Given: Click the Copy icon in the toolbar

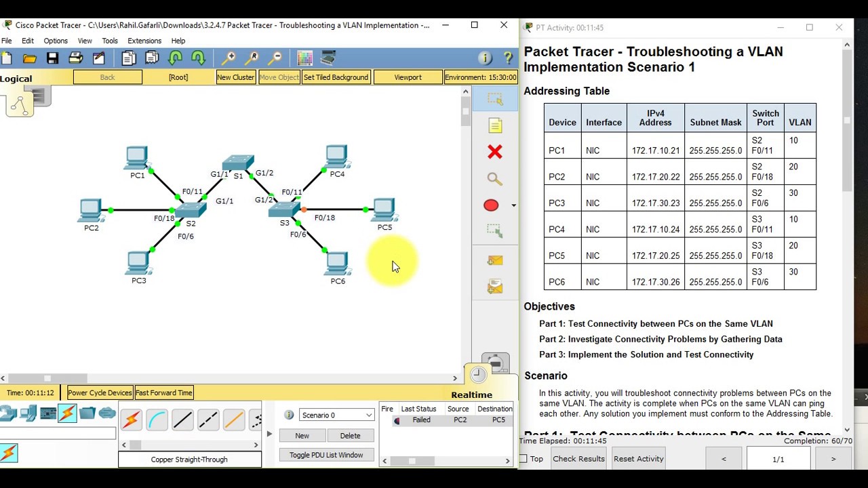Looking at the screenshot, I should click(128, 58).
